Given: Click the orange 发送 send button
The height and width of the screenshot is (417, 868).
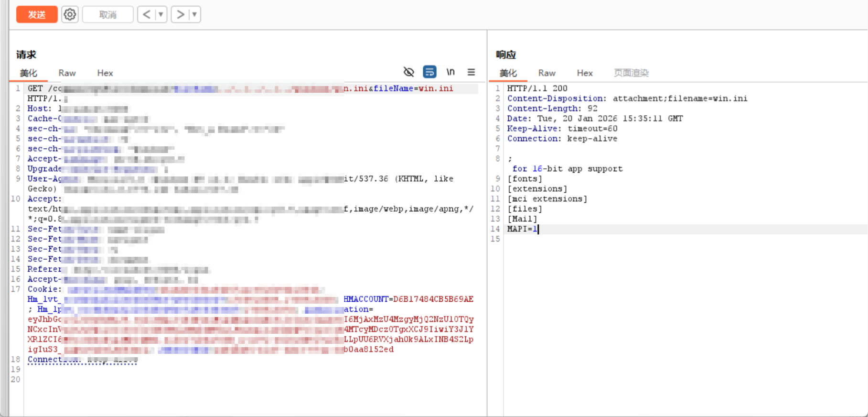Looking at the screenshot, I should click(x=37, y=14).
